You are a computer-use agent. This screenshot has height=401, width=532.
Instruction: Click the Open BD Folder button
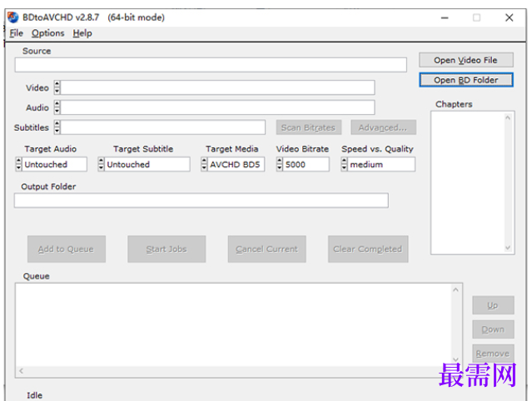tap(466, 80)
